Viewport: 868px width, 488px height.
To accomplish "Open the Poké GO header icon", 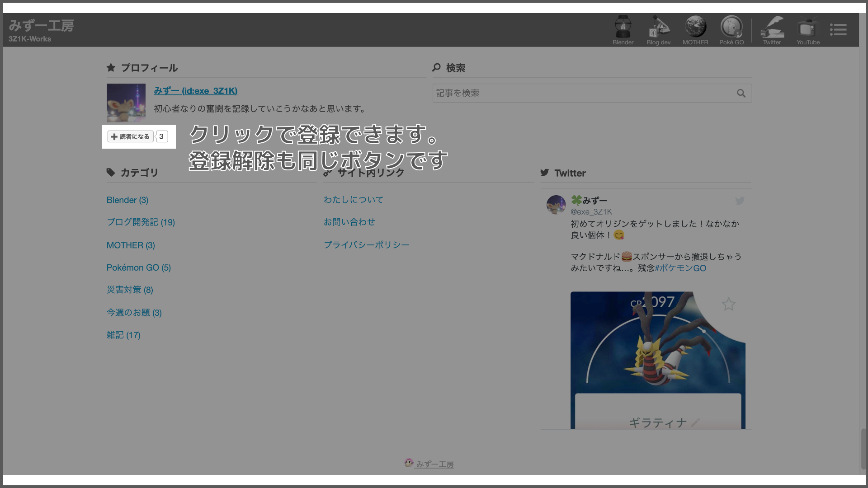I will click(731, 30).
